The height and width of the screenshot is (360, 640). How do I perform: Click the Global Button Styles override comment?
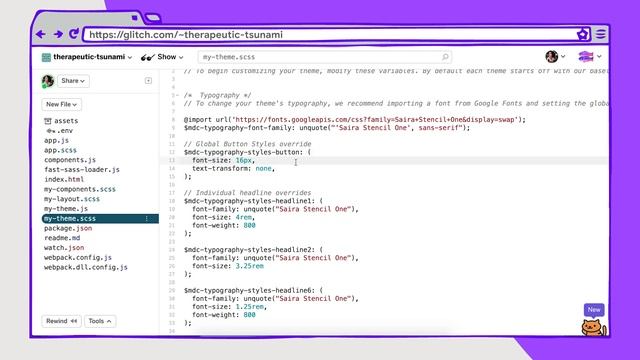click(247, 144)
